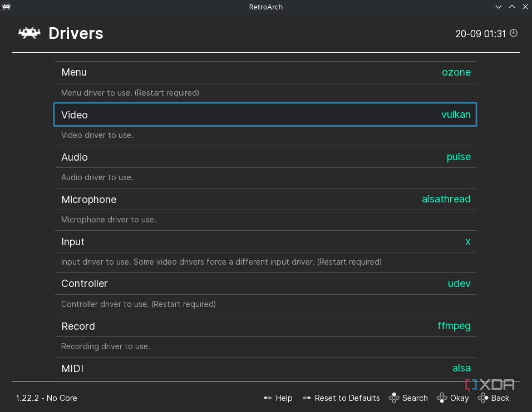Click the Okay label in the footer
This screenshot has width=532, height=412.
pyautogui.click(x=459, y=398)
